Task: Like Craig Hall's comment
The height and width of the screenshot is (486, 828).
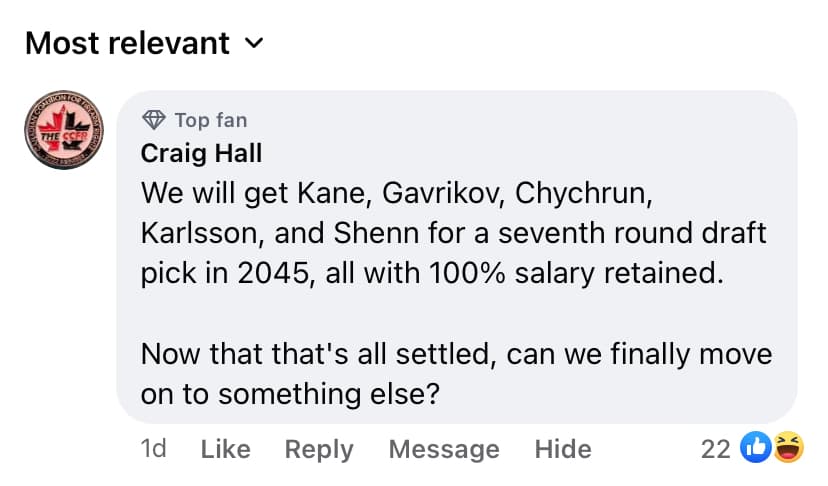Action: (x=225, y=449)
